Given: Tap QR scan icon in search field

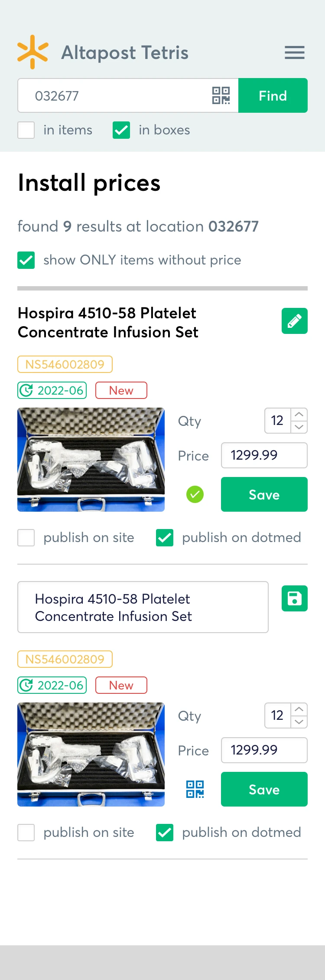Looking at the screenshot, I should (221, 95).
